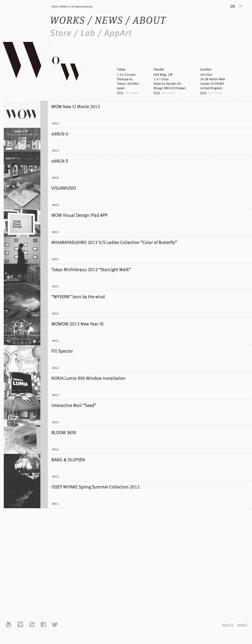Open the NEWS menu item
This screenshot has width=252, height=644.
(108, 20)
